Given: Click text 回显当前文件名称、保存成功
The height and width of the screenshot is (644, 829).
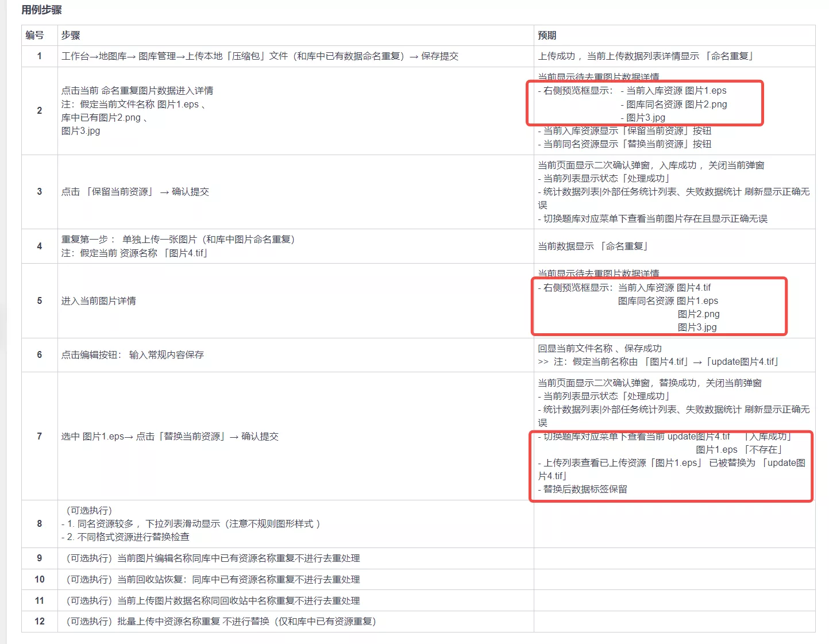Looking at the screenshot, I should click(x=600, y=349).
